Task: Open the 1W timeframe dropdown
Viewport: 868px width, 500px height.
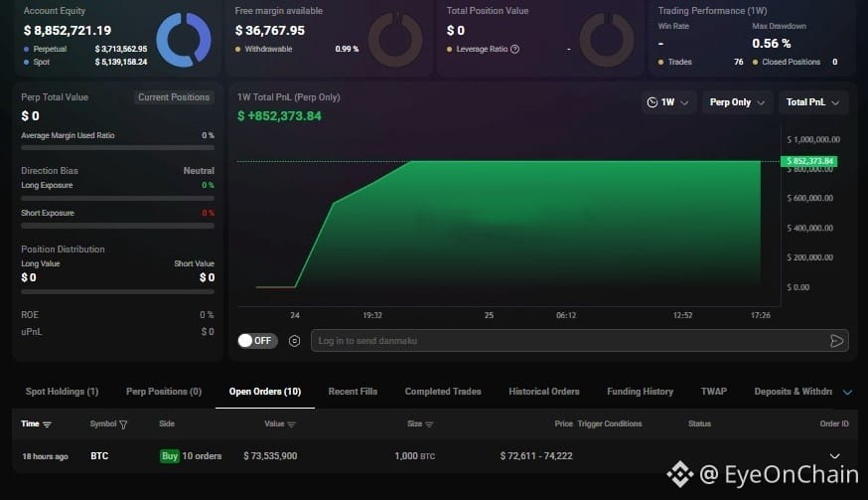Action: tap(668, 102)
